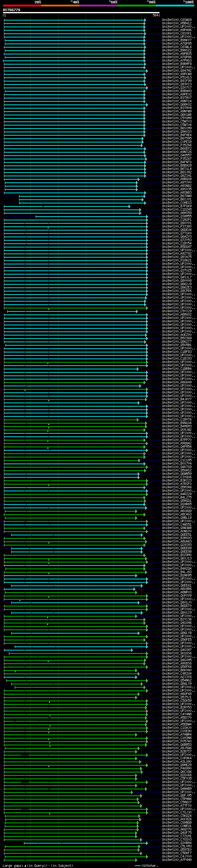Open hit UniRef100_P37380

click(177, 226)
